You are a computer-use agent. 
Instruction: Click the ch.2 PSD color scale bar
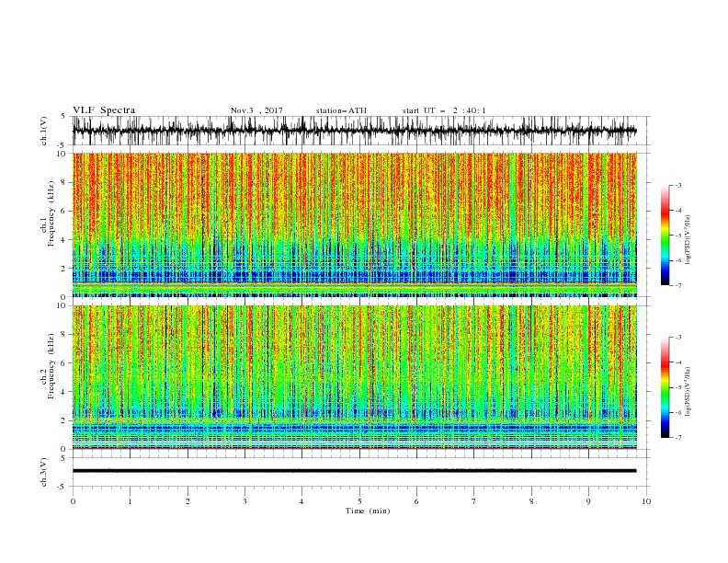(665, 387)
